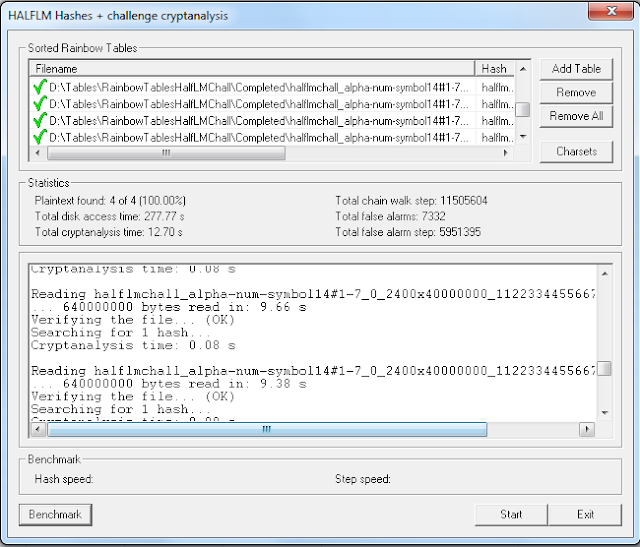Click the table list scroll left arrow

38,153
